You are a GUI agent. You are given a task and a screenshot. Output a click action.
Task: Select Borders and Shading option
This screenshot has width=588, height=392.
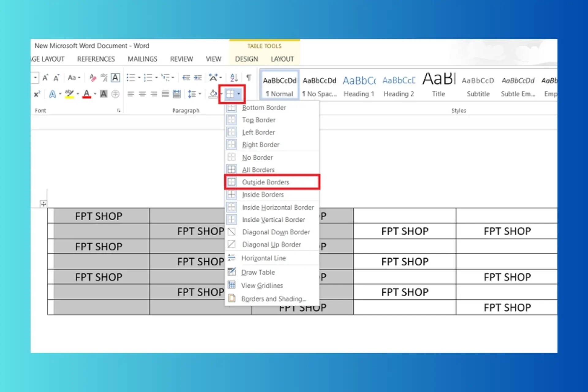(273, 299)
